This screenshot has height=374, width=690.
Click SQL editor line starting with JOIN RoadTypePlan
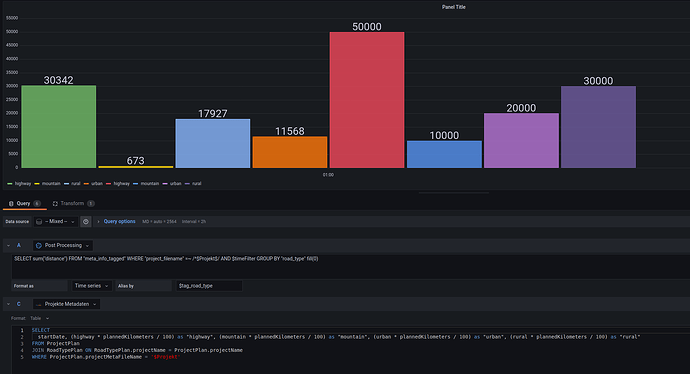click(137, 350)
